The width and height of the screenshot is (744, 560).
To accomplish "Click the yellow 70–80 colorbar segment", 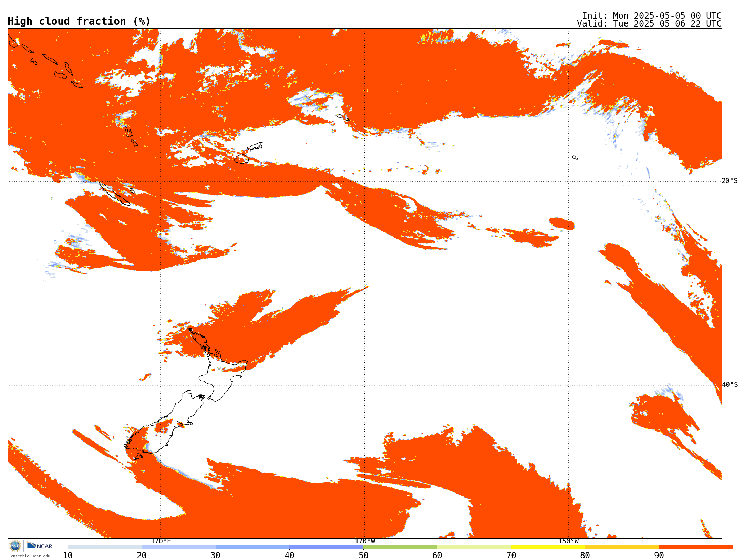I will click(548, 547).
